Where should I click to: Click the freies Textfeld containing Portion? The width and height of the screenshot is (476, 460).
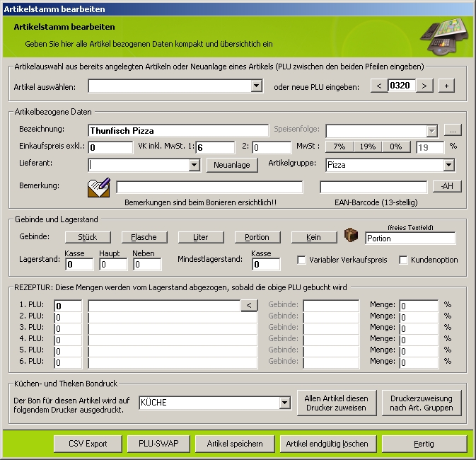[410, 238]
